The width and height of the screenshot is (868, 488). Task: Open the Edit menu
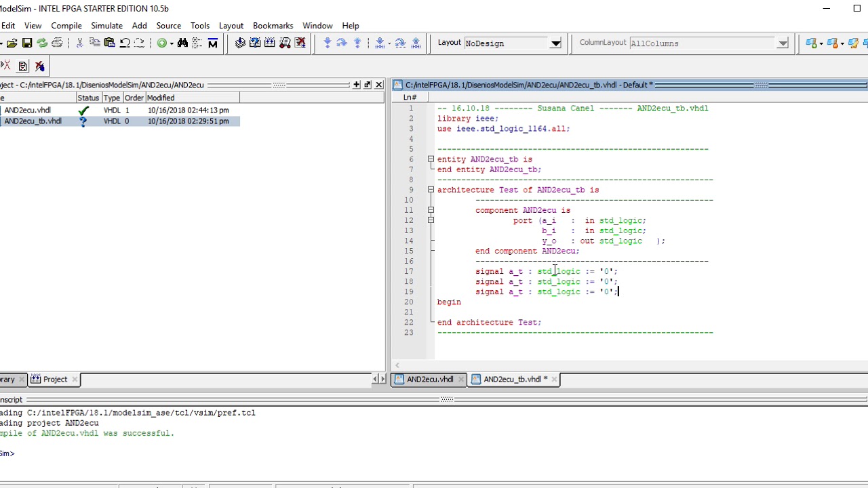[x=7, y=26]
